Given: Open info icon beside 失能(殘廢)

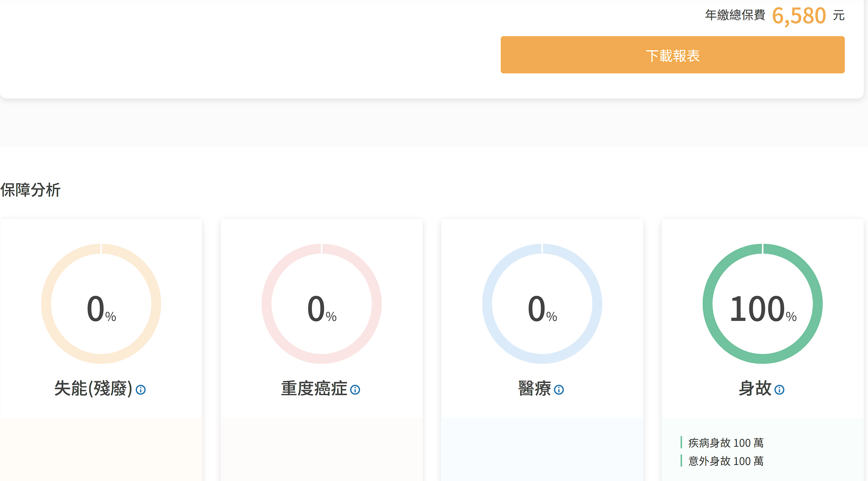Looking at the screenshot, I should point(141,390).
